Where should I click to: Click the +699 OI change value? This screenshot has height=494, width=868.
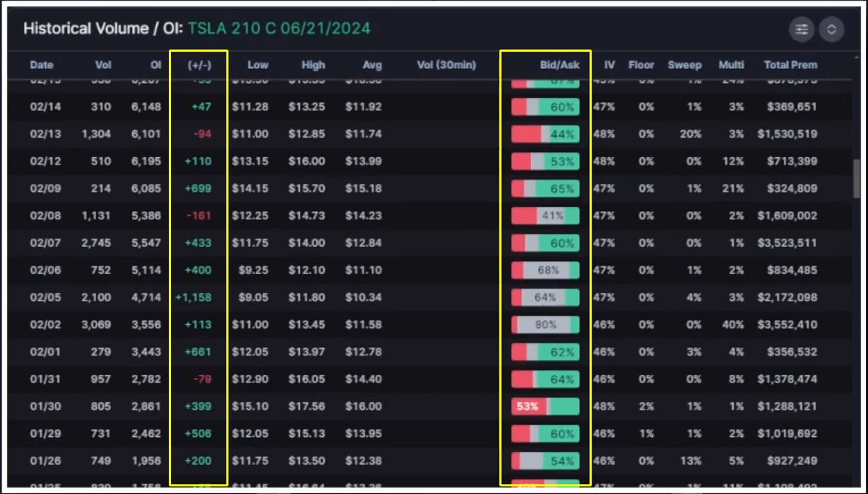tap(199, 189)
